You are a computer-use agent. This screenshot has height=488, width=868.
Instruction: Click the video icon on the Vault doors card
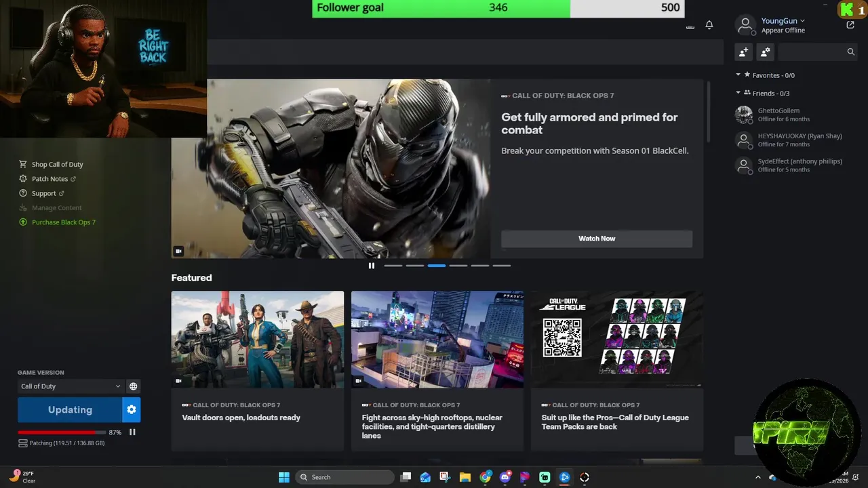point(178,381)
